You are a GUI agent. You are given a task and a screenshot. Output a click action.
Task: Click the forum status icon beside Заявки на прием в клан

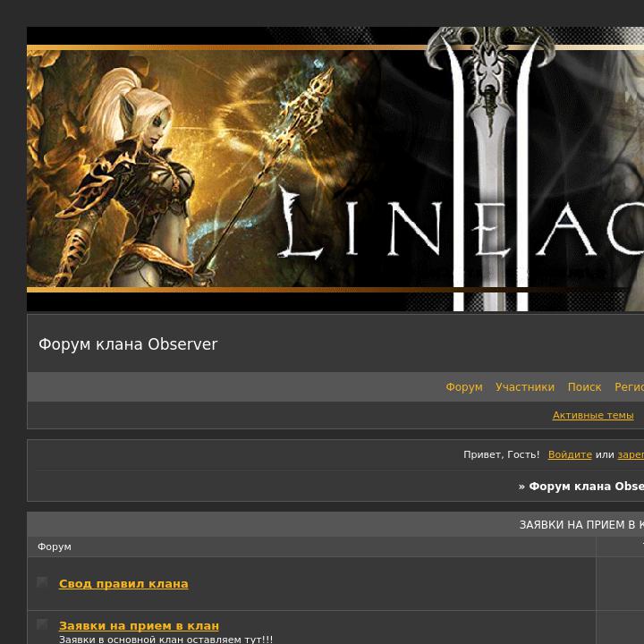pyautogui.click(x=42, y=624)
